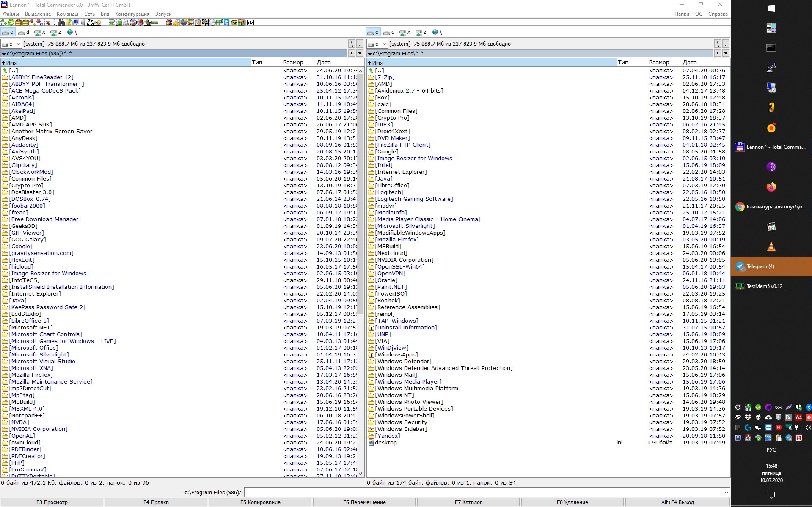Viewport: 812px width, 507px height.
Task: Click the monitor with checkmark toolbar icon
Action: [76, 22]
